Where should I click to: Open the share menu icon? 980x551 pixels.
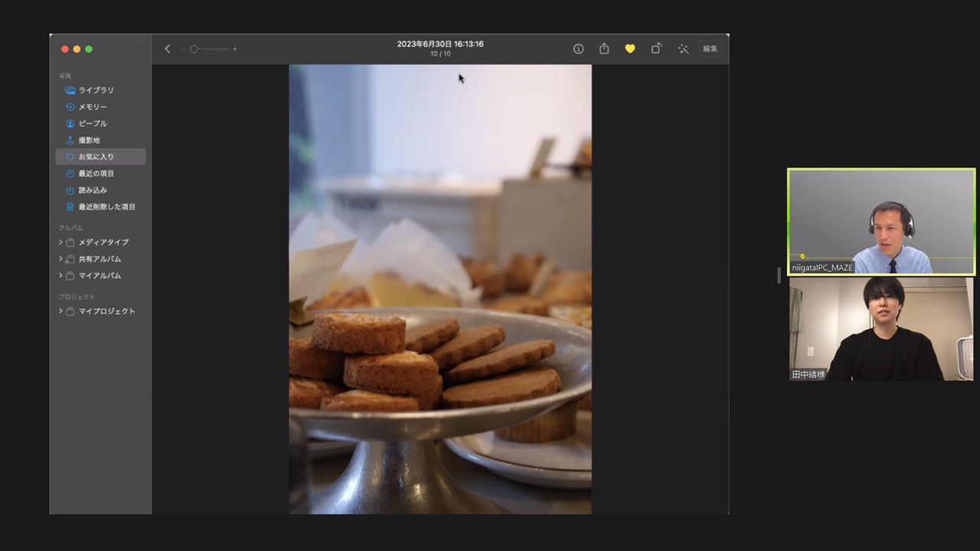[604, 49]
